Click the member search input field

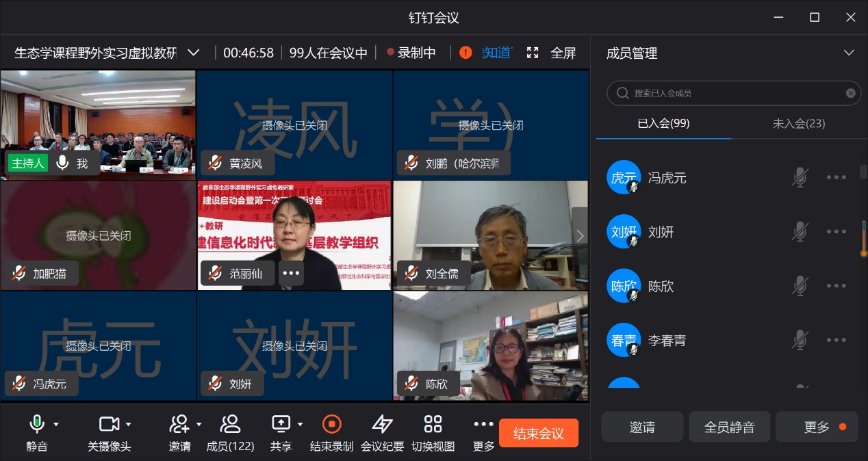(x=732, y=93)
